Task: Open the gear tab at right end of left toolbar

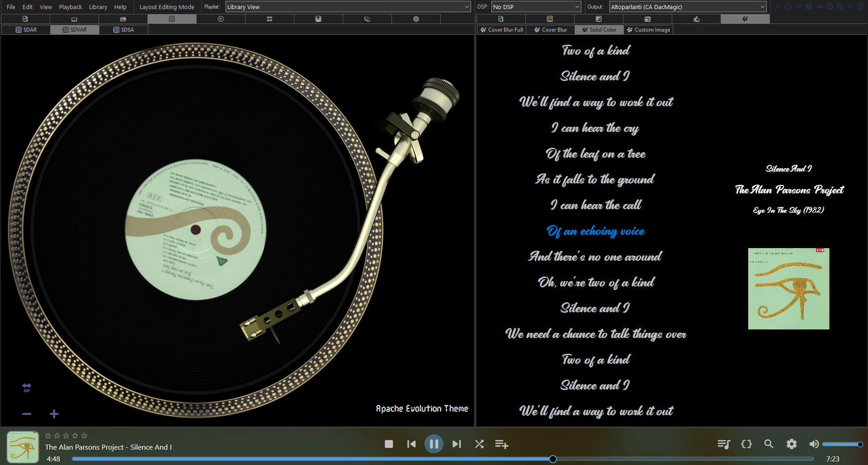Action: pos(416,19)
